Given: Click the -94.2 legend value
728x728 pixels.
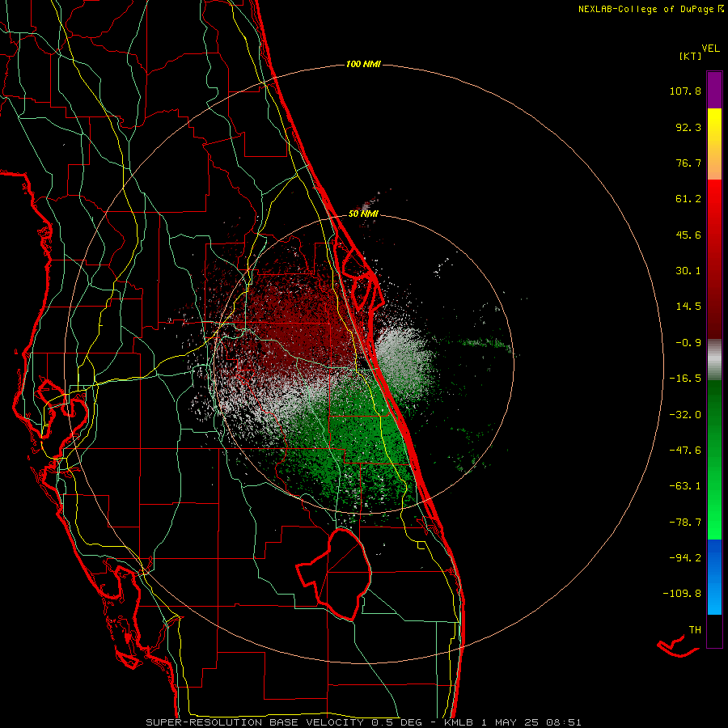Looking at the screenshot, I should (x=685, y=558).
